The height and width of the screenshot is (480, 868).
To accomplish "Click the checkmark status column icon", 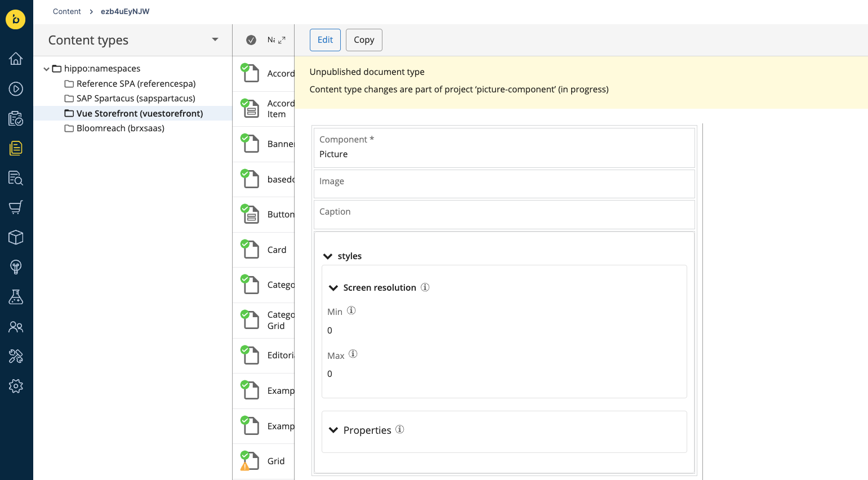I will 251,40.
